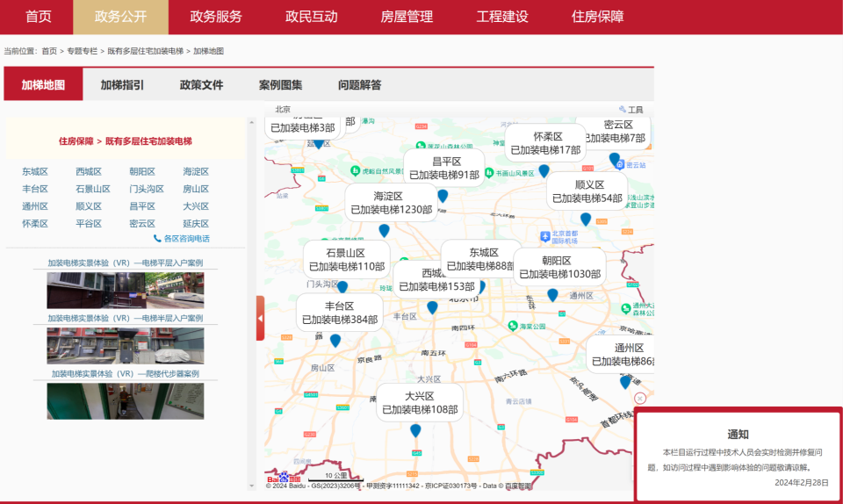Select the 丰台区 map pin marker
This screenshot has width=843, height=504.
pos(335,340)
